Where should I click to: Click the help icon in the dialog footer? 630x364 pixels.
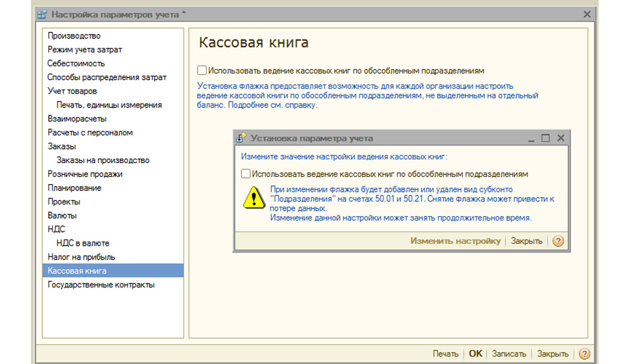pos(558,241)
